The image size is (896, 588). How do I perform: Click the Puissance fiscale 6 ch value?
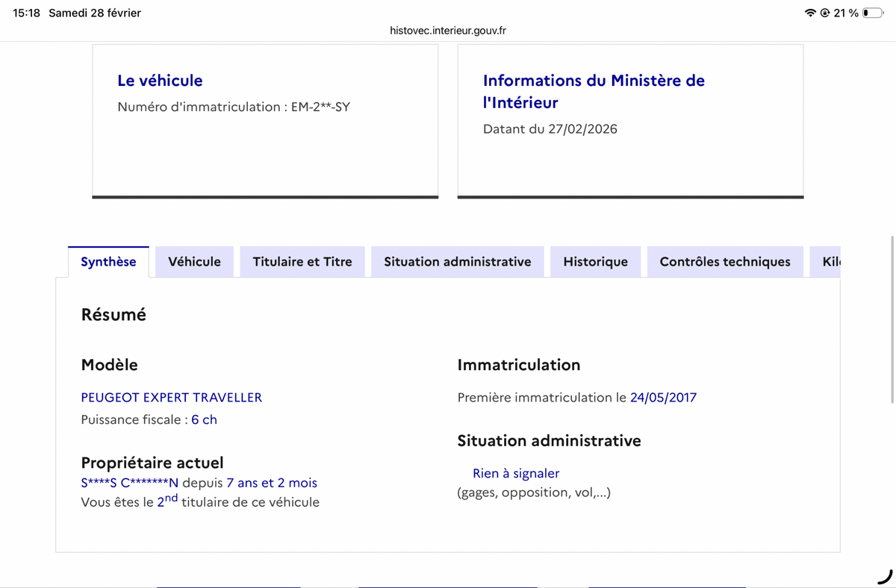204,419
